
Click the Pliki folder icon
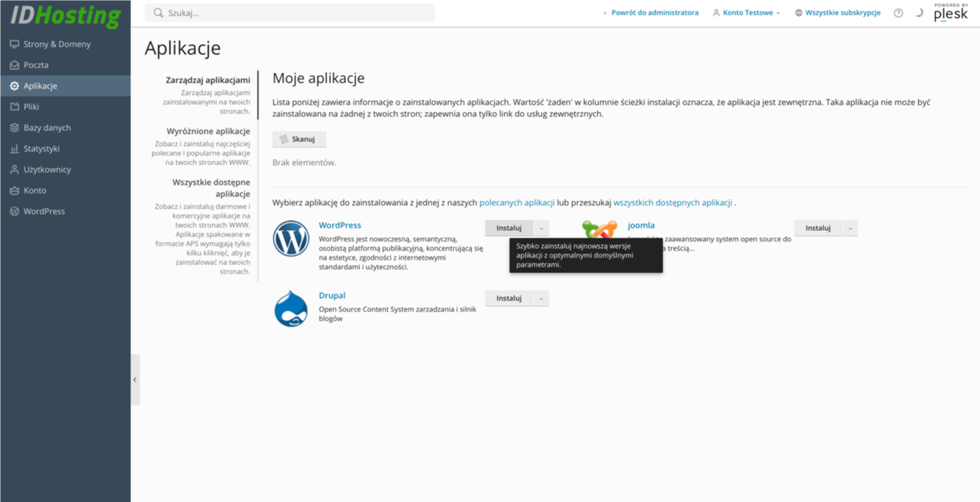tap(15, 107)
